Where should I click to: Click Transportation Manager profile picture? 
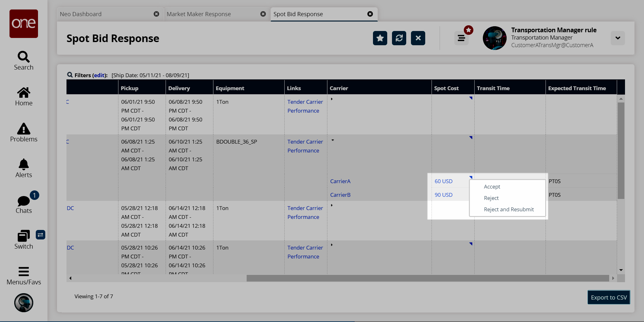(495, 38)
